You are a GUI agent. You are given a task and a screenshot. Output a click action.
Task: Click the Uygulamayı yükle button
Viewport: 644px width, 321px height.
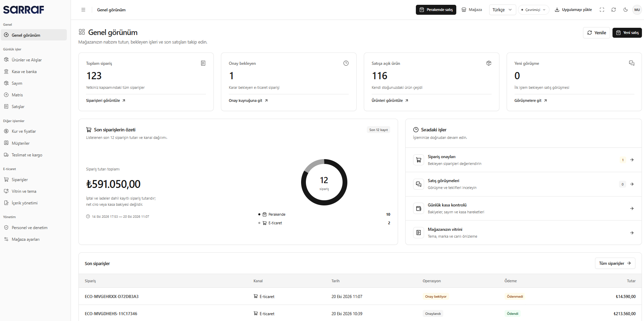point(573,10)
